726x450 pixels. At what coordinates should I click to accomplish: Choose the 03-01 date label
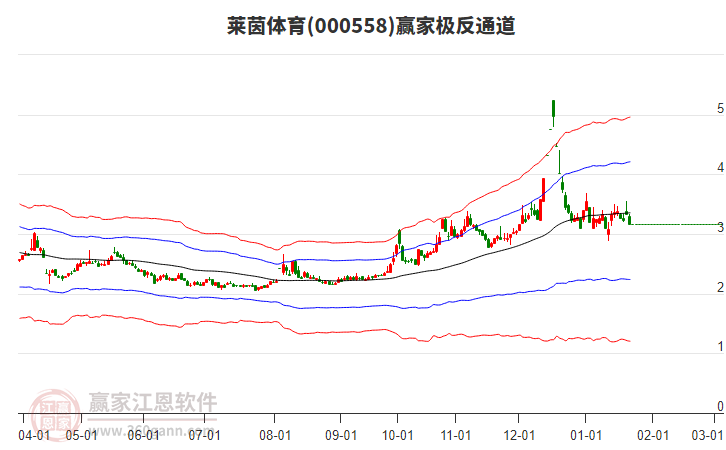(x=707, y=436)
